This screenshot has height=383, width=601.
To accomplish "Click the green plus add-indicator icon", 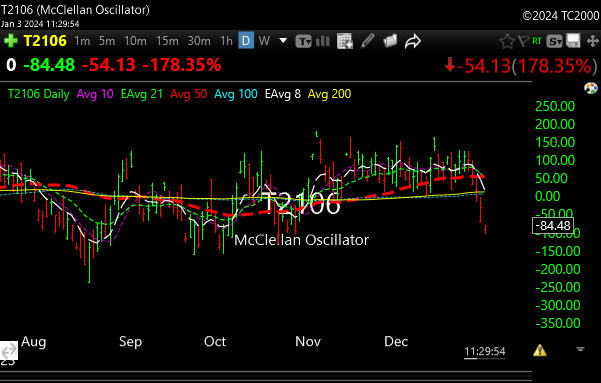I will point(11,41).
